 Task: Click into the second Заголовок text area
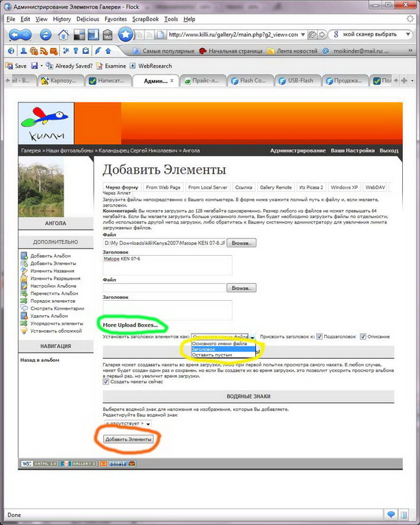[167, 310]
